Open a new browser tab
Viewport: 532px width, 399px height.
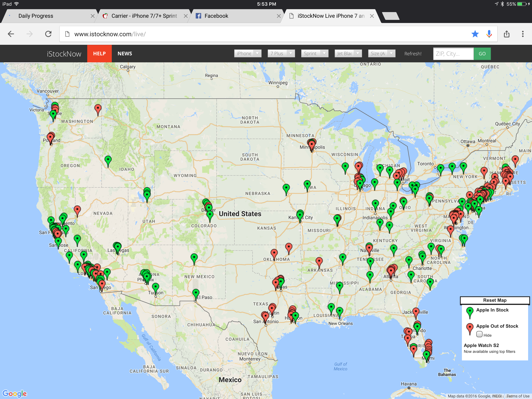[x=391, y=16]
